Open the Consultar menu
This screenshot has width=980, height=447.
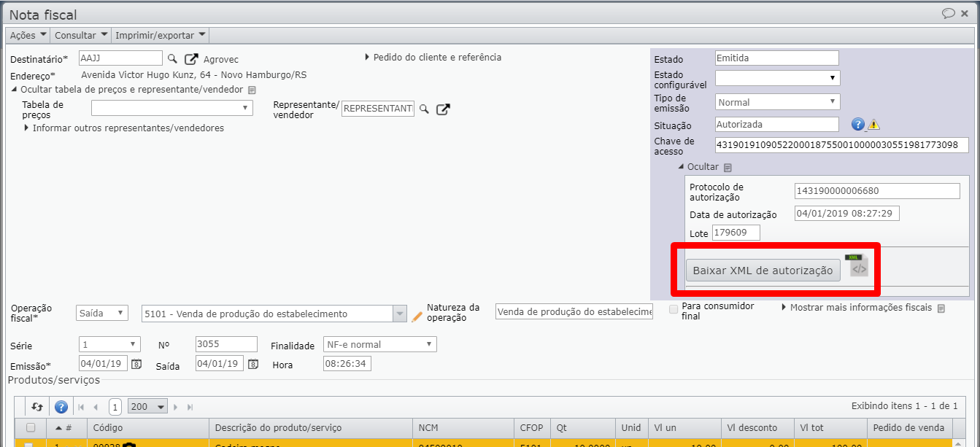coord(80,35)
